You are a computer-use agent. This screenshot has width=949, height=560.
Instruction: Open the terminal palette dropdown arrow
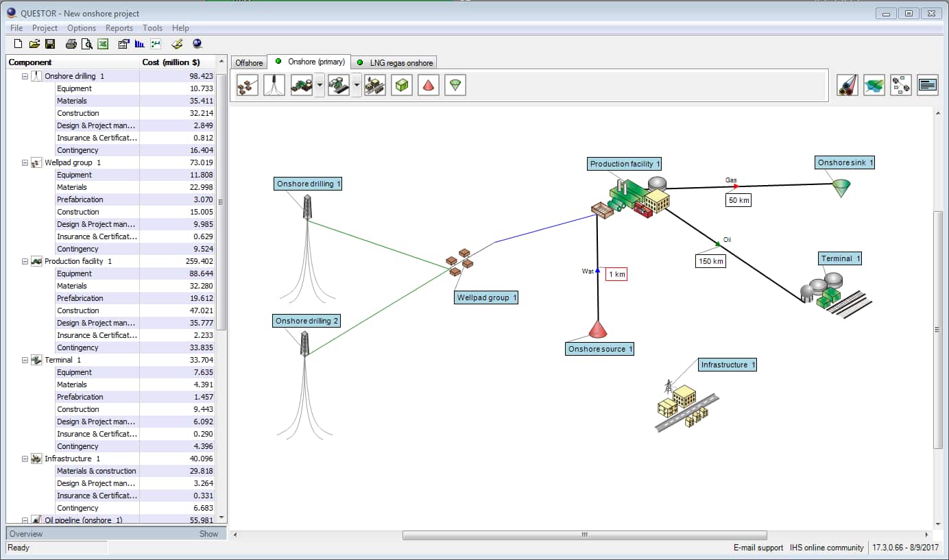tap(356, 86)
